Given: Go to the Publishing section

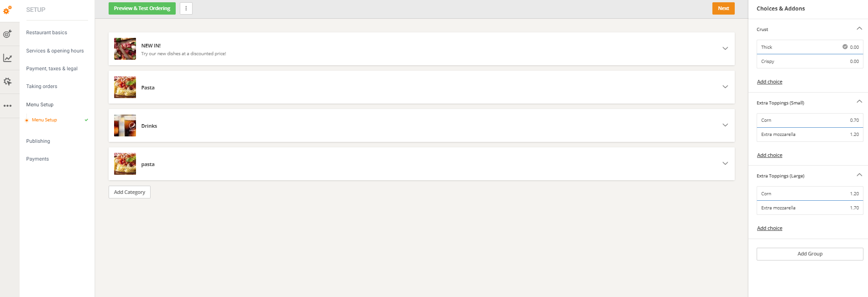Looking at the screenshot, I should [38, 141].
